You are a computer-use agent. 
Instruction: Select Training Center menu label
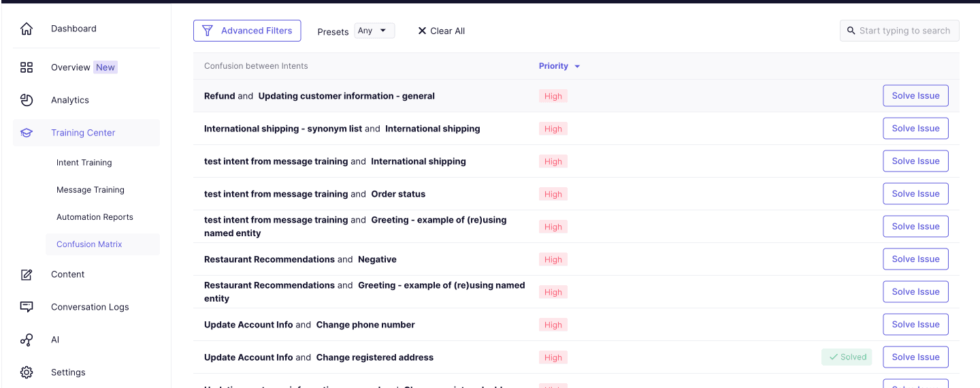(83, 133)
